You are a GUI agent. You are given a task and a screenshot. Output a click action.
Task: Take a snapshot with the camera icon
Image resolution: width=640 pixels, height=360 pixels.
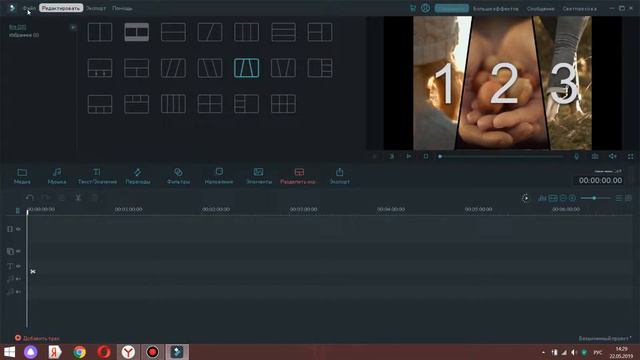pos(595,156)
